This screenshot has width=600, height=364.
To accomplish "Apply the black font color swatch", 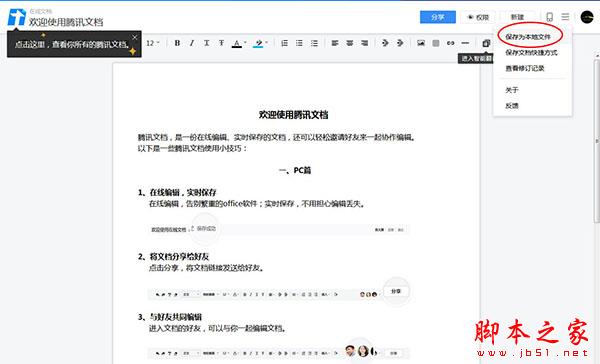I will [x=237, y=44].
